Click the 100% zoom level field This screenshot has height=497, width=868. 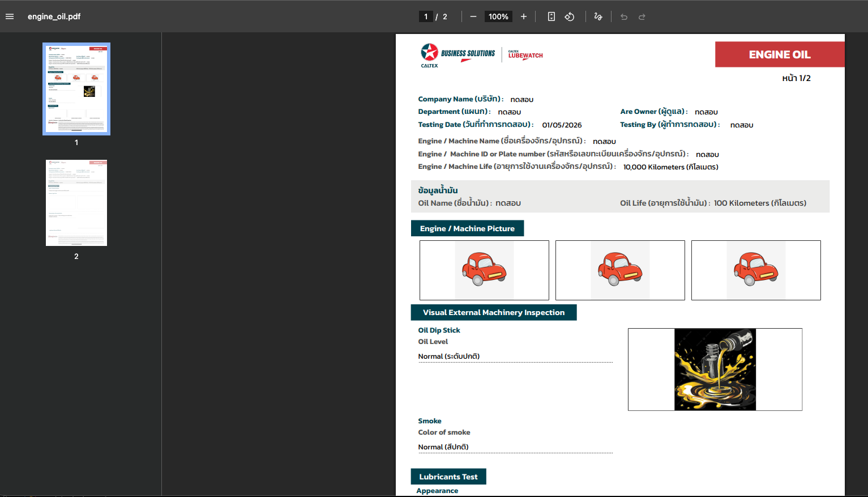pos(498,16)
